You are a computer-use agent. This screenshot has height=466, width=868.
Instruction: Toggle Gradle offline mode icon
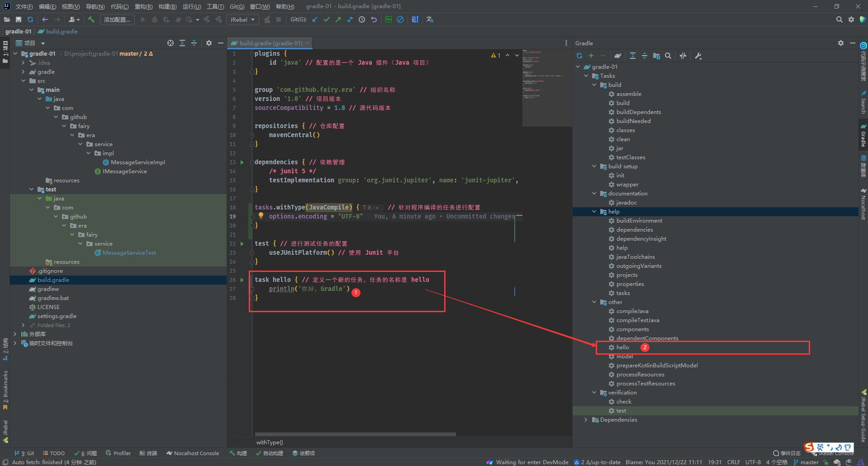683,56
